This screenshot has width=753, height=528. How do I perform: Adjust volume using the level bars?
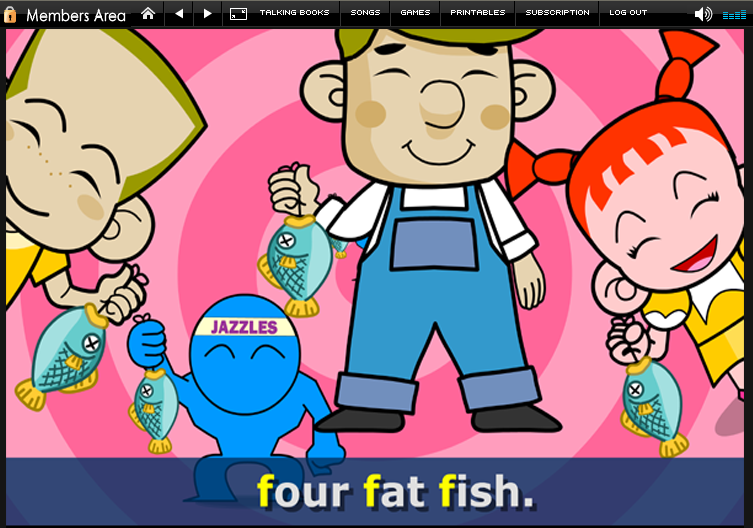pyautogui.click(x=734, y=15)
